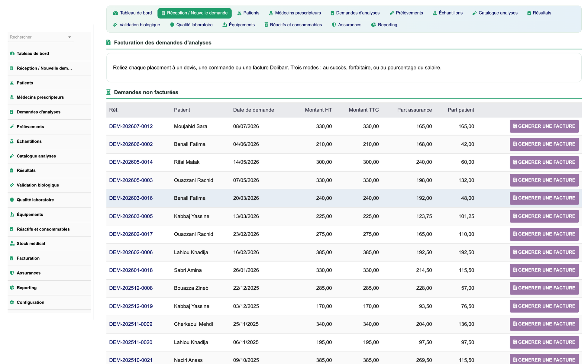This screenshot has height=364, width=588.
Task: Open request DEM-202511-0020
Action: 131,342
